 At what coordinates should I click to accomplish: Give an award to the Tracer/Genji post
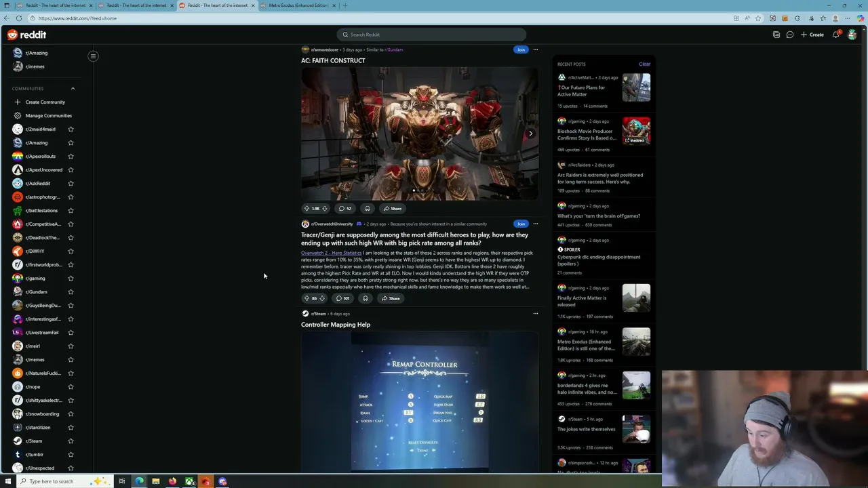[365, 298]
